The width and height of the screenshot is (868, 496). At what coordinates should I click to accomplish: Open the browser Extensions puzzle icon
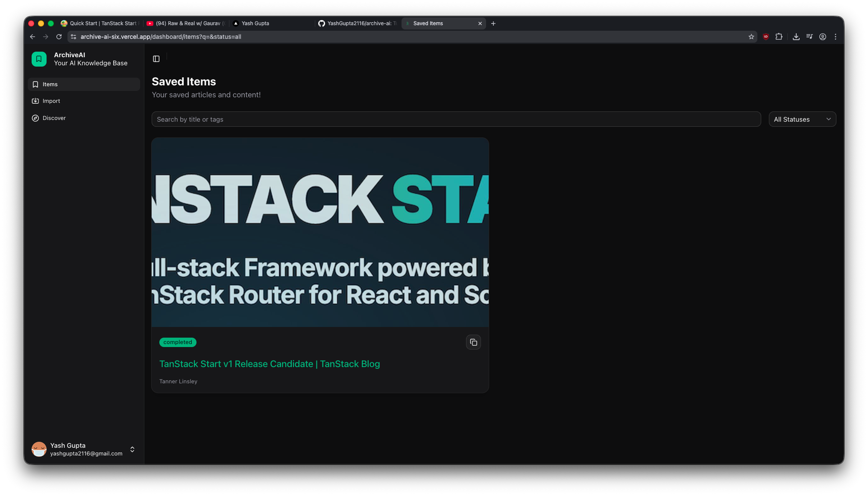779,37
